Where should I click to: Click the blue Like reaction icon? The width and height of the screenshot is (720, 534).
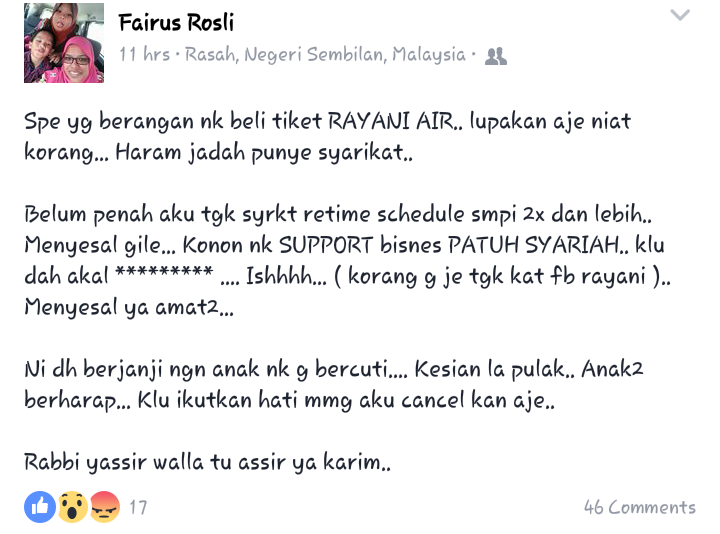[40, 507]
